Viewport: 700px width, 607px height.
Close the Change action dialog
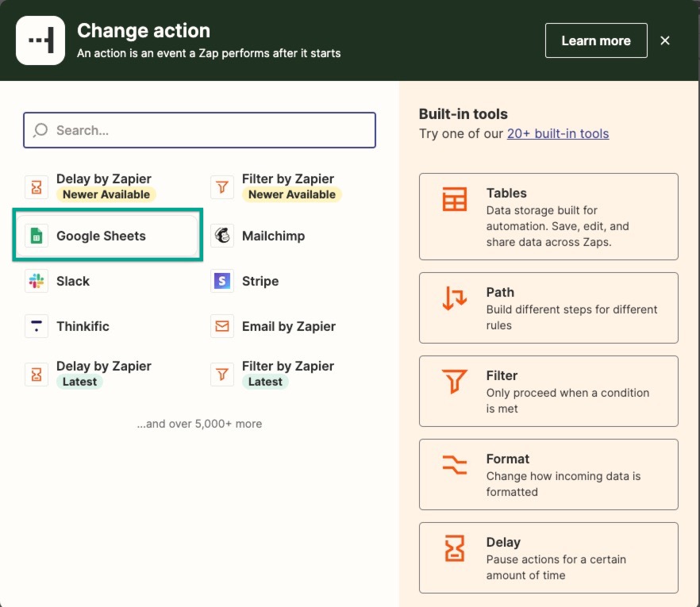[x=665, y=40]
